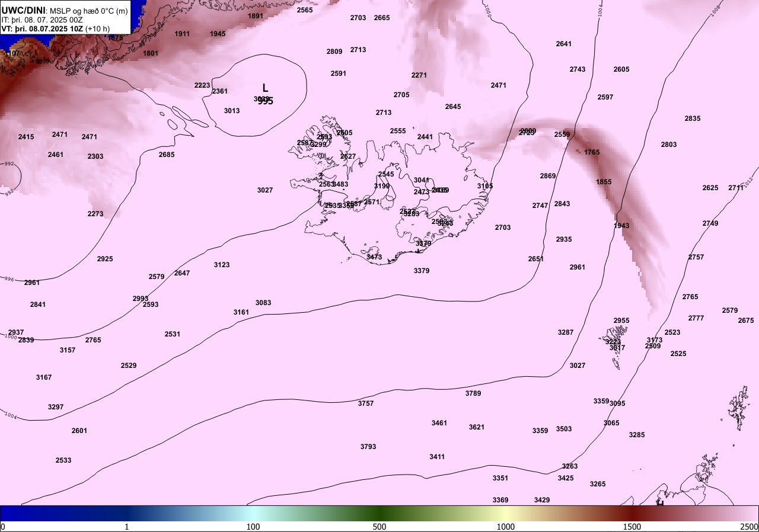Select freezing level value 2777
This screenshot has width=759, height=532.
(696, 318)
